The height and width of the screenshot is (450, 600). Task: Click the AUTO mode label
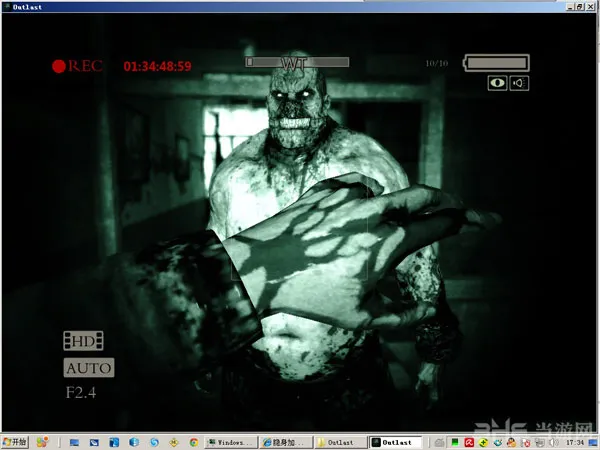click(x=89, y=368)
